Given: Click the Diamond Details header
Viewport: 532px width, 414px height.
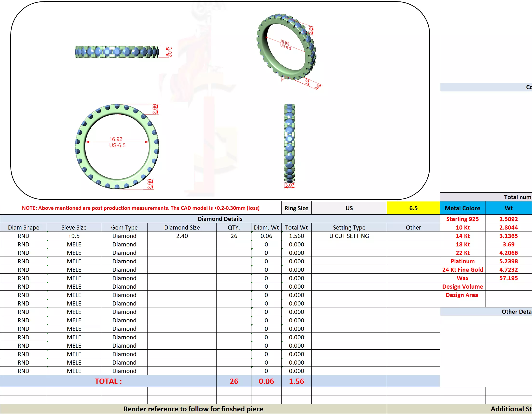Looking at the screenshot, I should (x=220, y=219).
